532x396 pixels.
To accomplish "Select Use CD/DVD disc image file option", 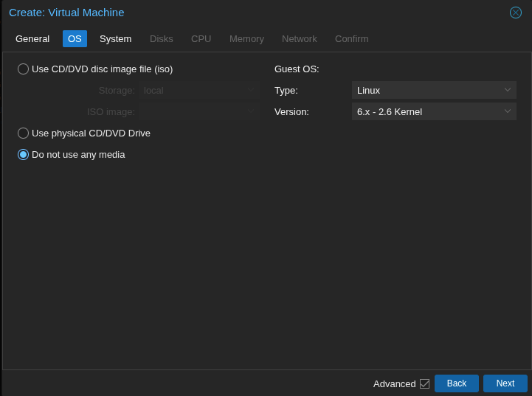I will pos(24,69).
